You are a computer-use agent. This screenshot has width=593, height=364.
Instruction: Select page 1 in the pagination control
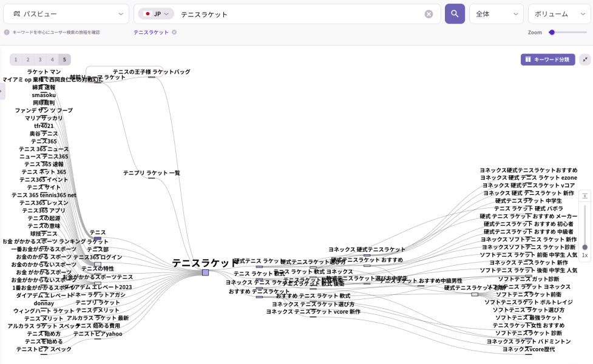pyautogui.click(x=16, y=59)
